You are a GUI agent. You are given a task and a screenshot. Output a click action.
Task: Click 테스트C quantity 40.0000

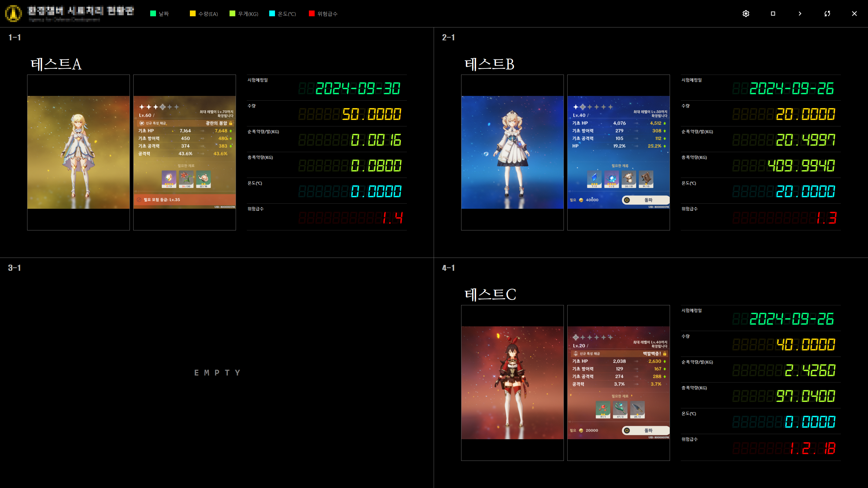tap(806, 345)
